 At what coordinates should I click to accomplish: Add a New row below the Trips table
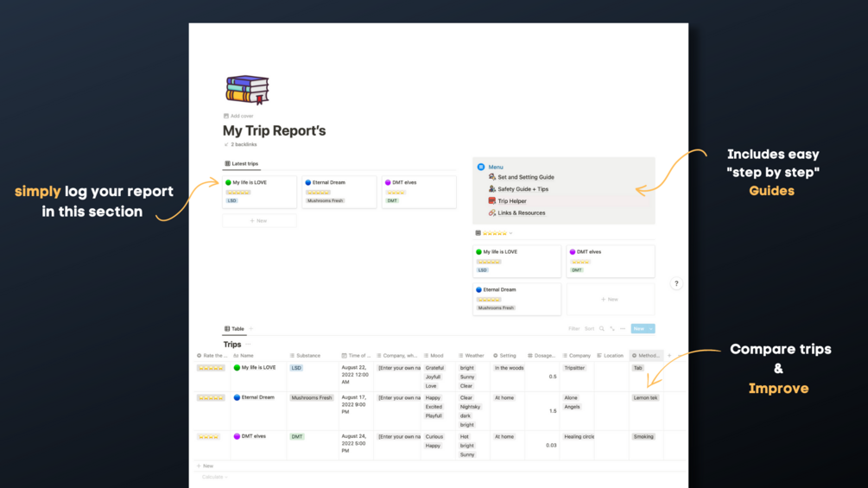pos(205,466)
